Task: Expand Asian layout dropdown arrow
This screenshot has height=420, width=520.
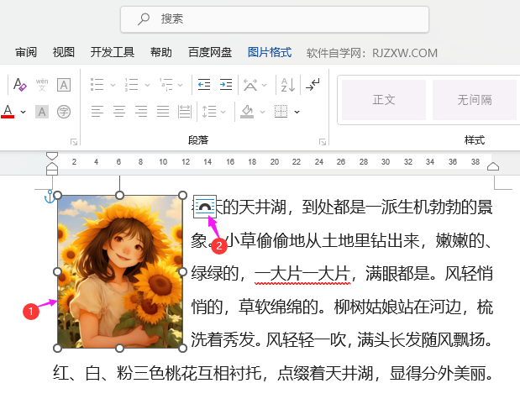Action: click(265, 85)
